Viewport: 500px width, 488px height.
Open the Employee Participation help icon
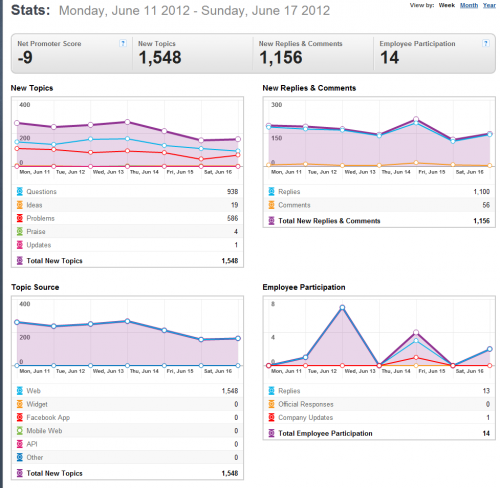click(x=486, y=43)
